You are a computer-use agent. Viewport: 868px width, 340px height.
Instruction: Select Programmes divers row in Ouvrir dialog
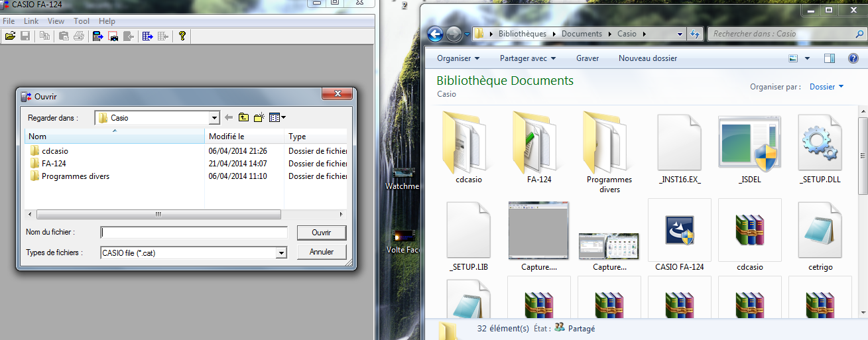pyautogui.click(x=186, y=176)
